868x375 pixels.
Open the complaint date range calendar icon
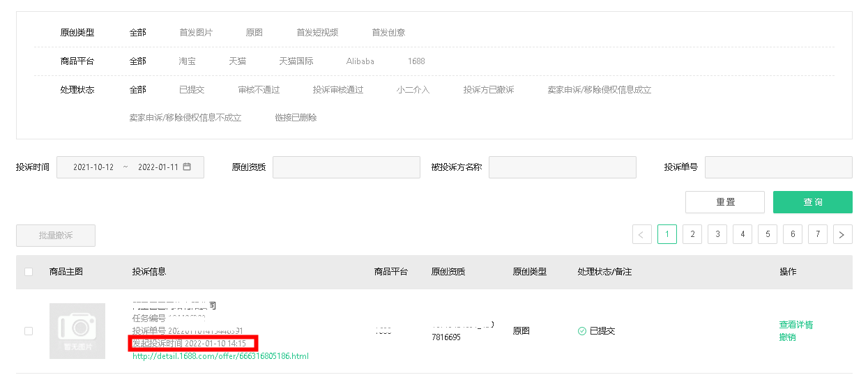click(187, 167)
